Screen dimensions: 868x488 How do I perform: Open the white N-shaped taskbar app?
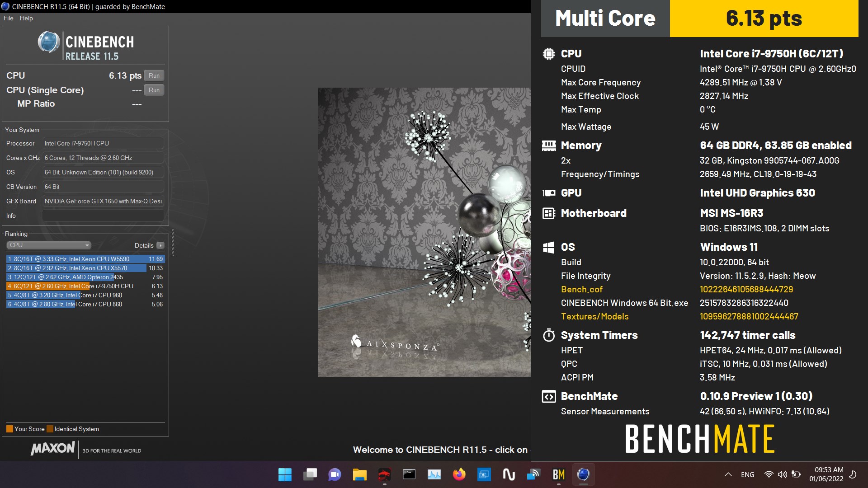coord(509,474)
